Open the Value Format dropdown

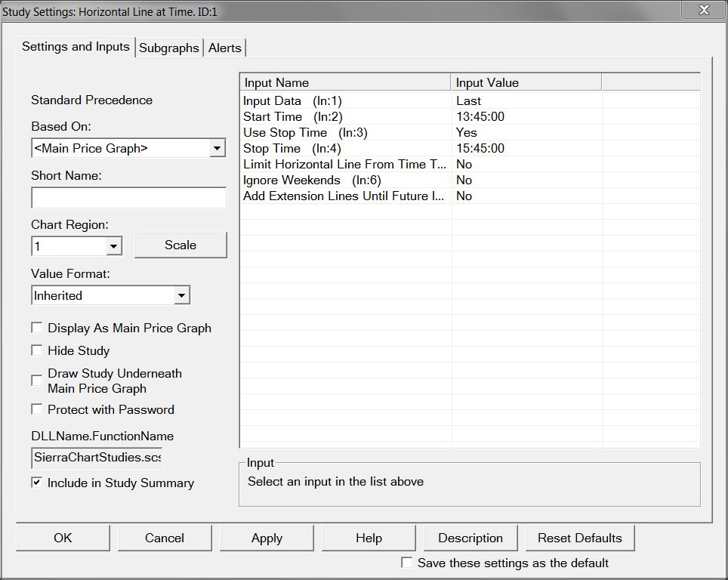point(181,296)
